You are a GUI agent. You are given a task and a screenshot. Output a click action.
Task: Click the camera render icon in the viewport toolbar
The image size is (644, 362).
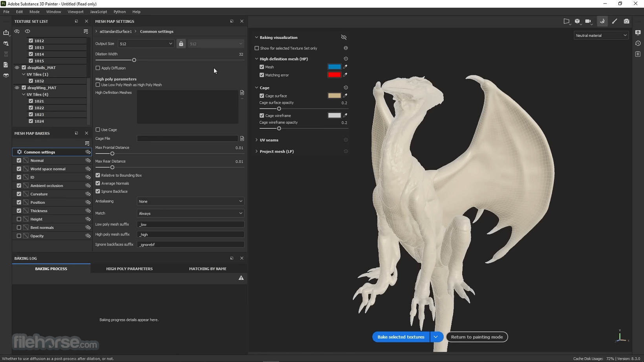tap(626, 21)
